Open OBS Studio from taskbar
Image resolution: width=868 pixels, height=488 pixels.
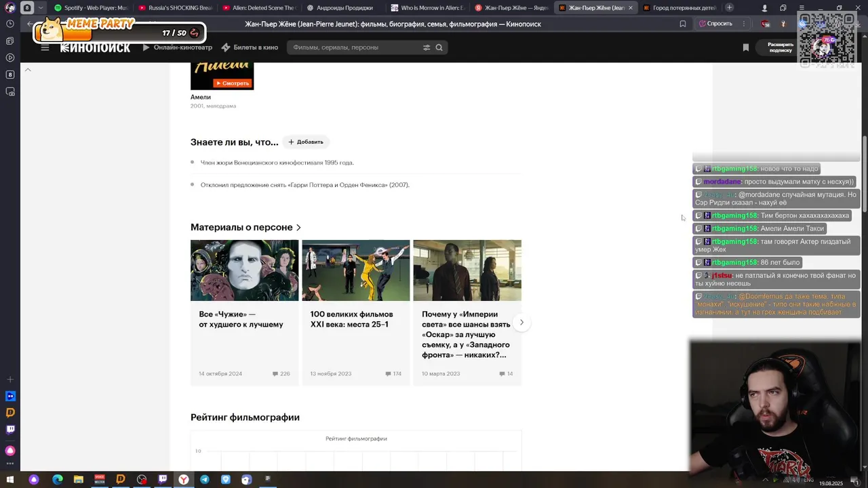pyautogui.click(x=142, y=479)
